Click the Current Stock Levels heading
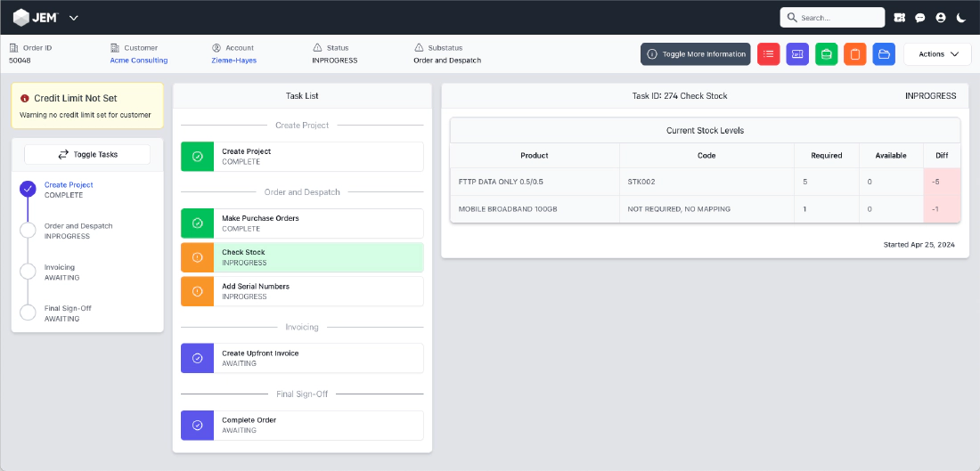This screenshot has height=471, width=980. click(705, 131)
